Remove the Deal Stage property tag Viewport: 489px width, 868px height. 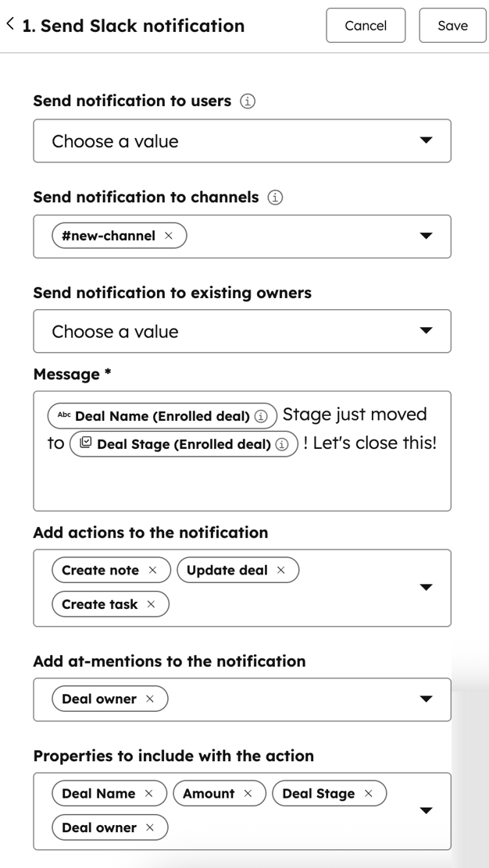click(x=369, y=794)
